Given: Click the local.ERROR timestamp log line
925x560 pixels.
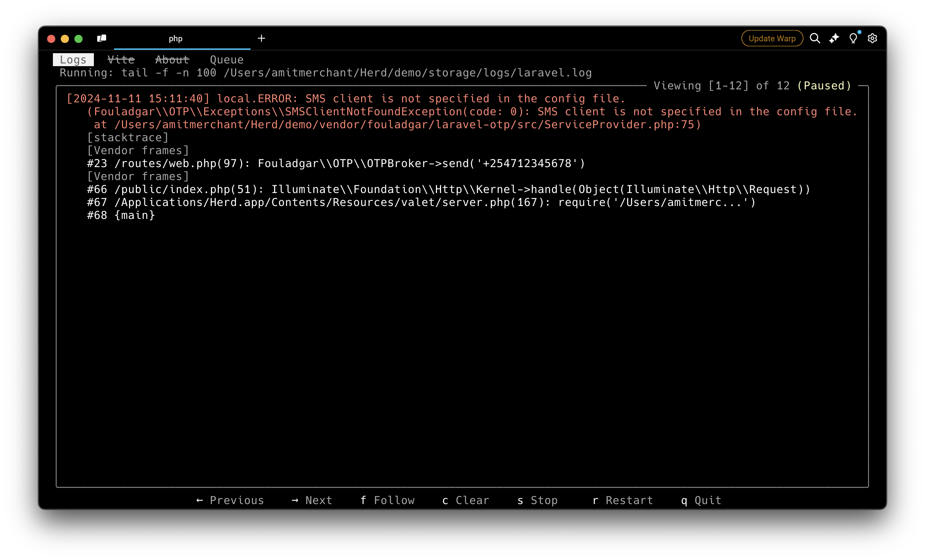Looking at the screenshot, I should [346, 99].
